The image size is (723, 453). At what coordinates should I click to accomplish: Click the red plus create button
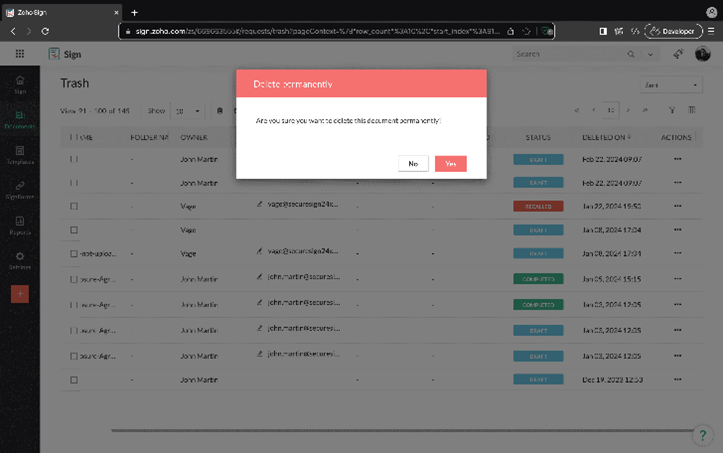pos(20,294)
